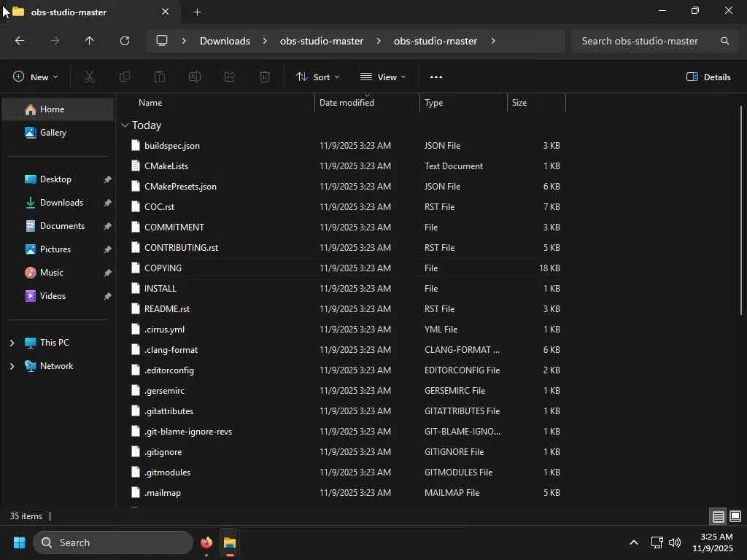Open the Sort dropdown
Screen dimensions: 747x560
318,77
